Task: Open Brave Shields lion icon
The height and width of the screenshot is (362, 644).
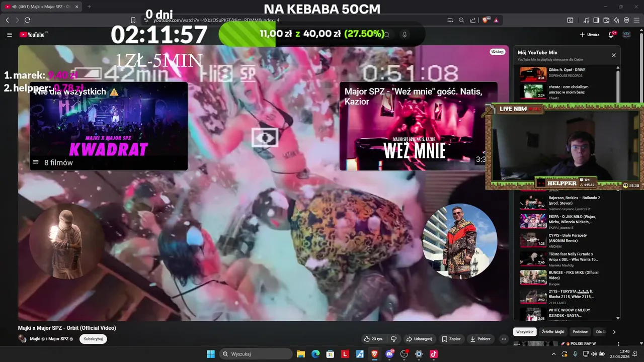Action: pyautogui.click(x=486, y=20)
